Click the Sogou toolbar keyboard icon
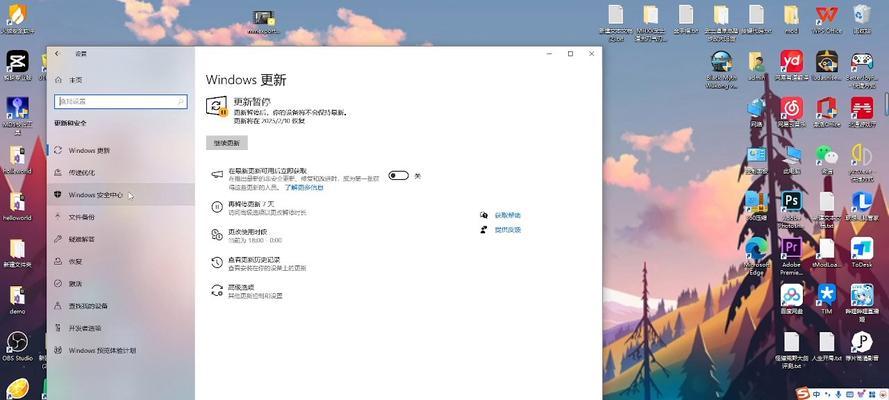This screenshot has height=400, width=889. coord(849,394)
